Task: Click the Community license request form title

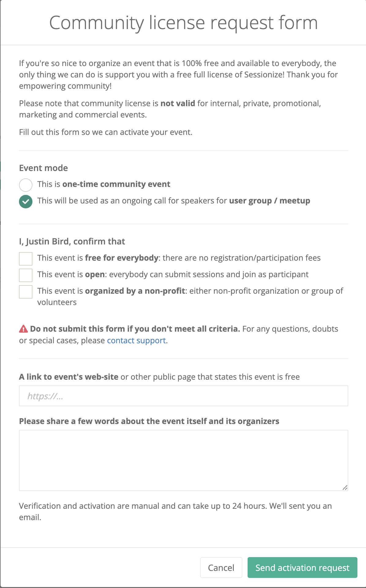Action: pos(183,22)
